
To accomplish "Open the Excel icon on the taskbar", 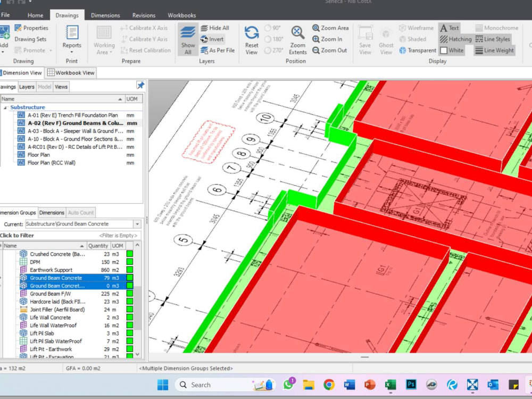I will point(390,384).
